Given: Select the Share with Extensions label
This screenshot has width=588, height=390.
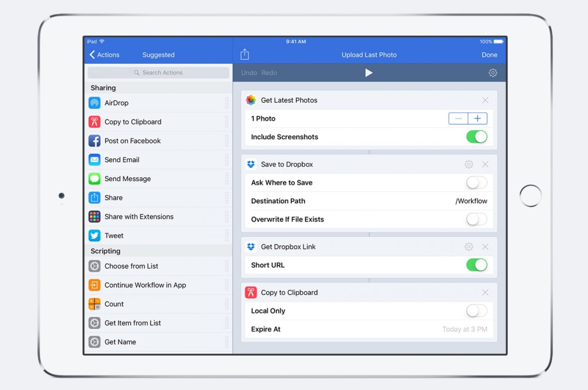Looking at the screenshot, I should point(139,217).
